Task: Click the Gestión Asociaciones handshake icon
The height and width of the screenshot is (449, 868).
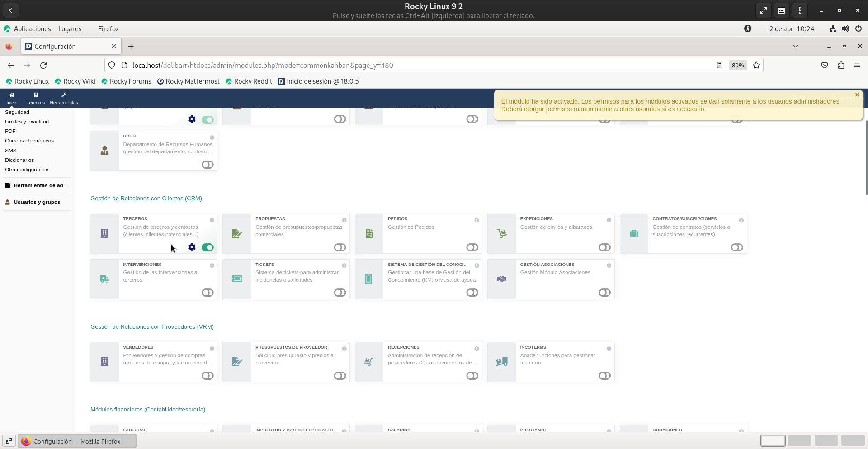Action: pyautogui.click(x=501, y=279)
